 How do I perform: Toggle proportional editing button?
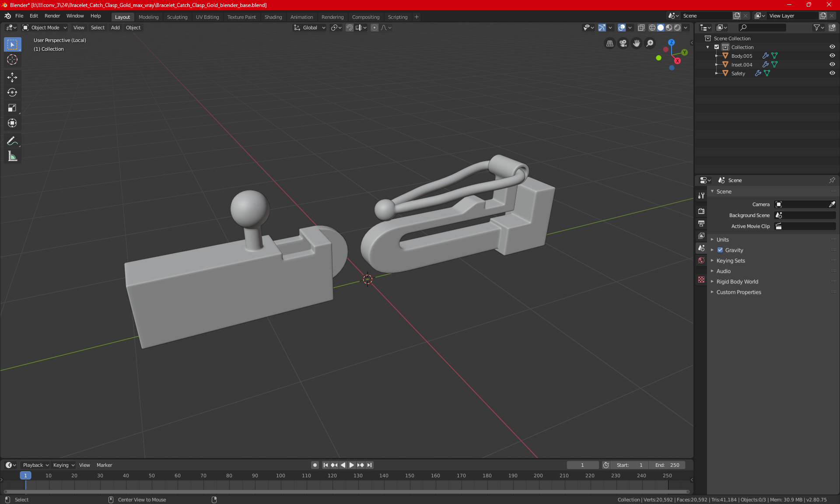[x=374, y=28]
